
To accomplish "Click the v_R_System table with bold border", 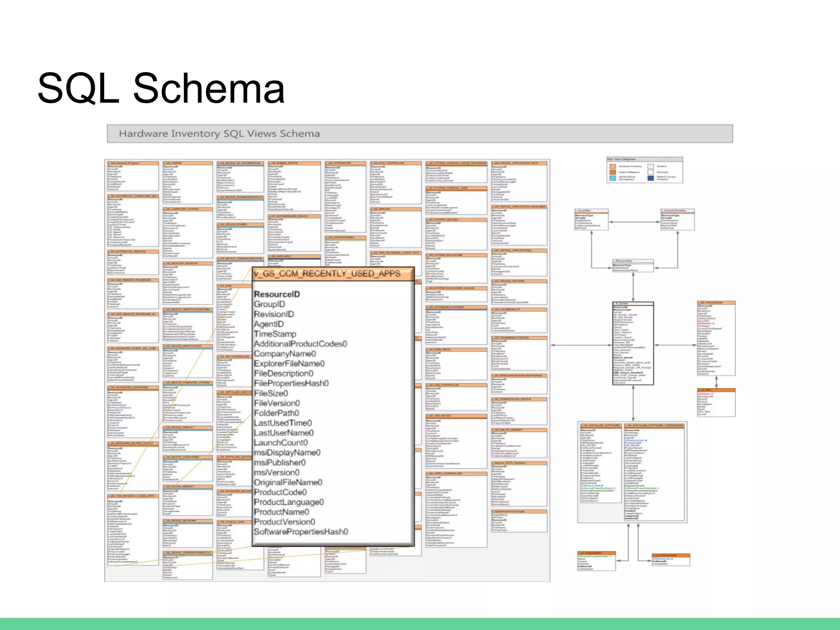I will pyautogui.click(x=633, y=344).
